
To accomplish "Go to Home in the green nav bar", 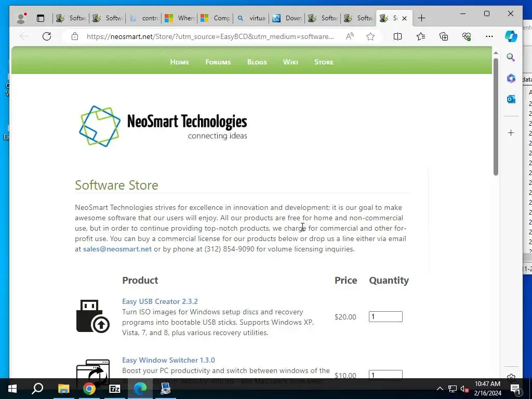I will (179, 62).
